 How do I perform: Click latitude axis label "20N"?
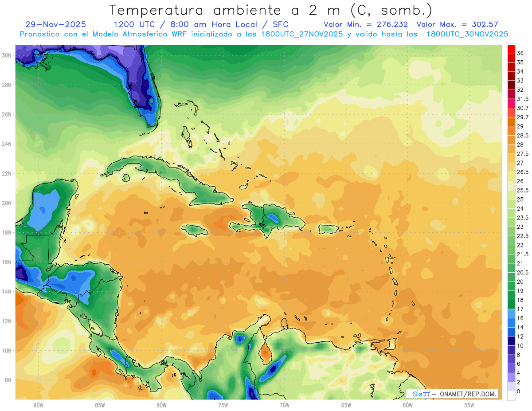[7, 203]
